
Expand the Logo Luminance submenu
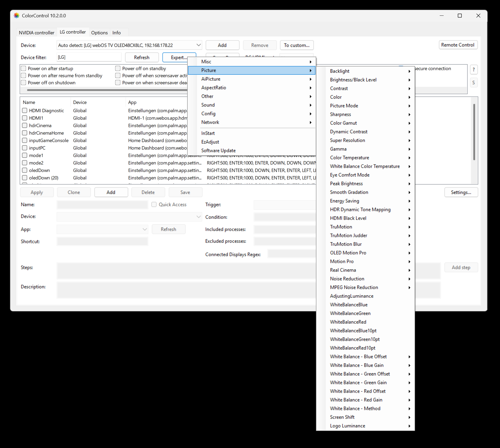coord(365,426)
